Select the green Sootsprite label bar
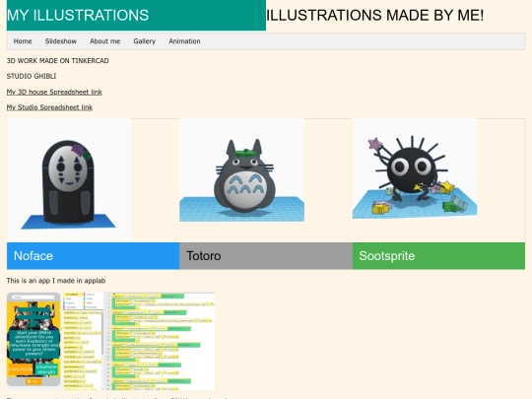Image resolution: width=532 pixels, height=399 pixels. coord(438,256)
